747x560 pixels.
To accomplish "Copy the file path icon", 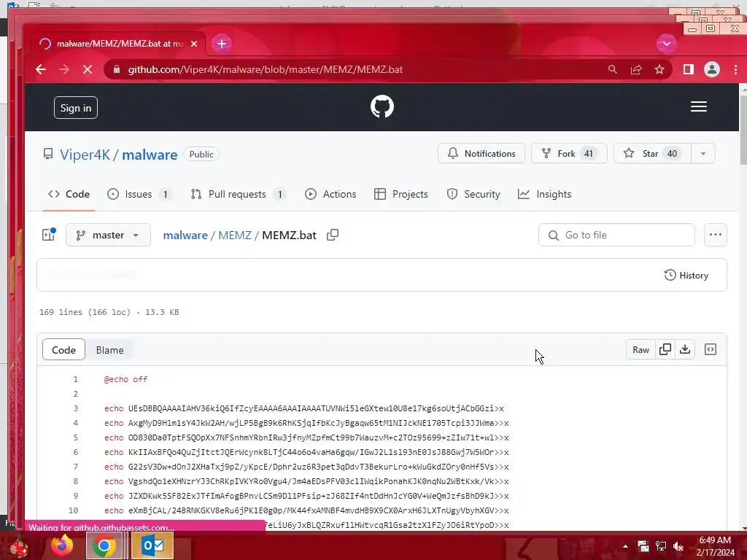I will (333, 235).
